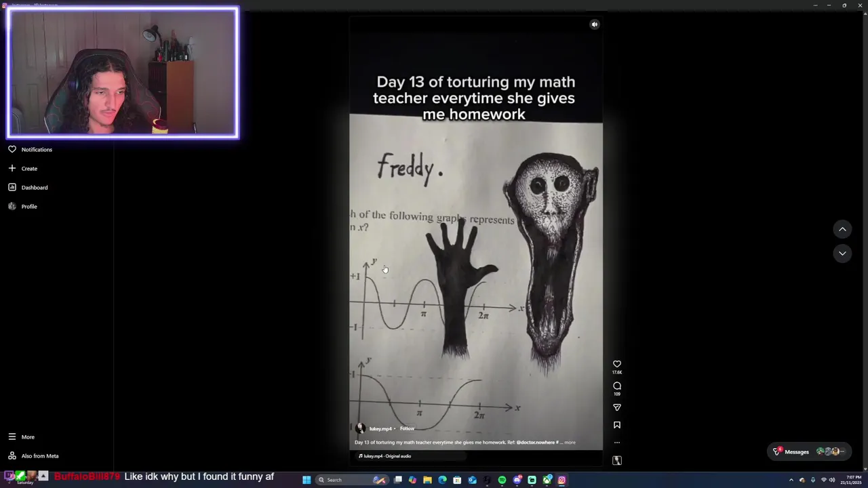Open Outlook from taskbar
The width and height of the screenshot is (868, 488).
point(472,480)
